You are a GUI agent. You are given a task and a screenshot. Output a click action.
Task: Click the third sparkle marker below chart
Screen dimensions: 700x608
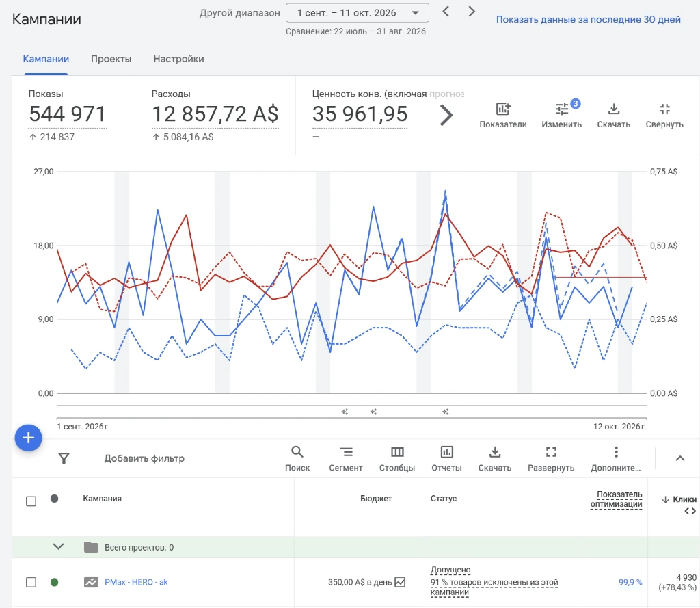[445, 412]
